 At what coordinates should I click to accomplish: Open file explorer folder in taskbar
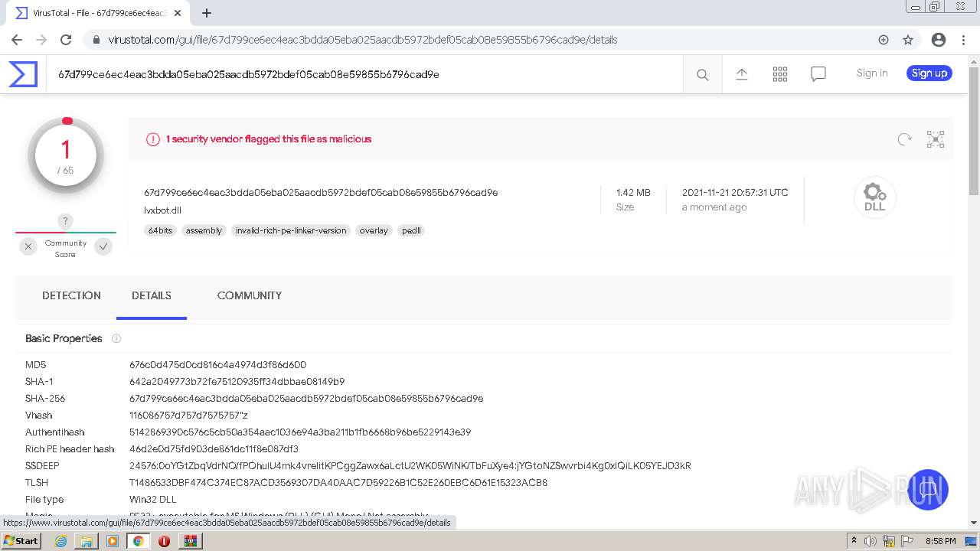click(x=87, y=541)
